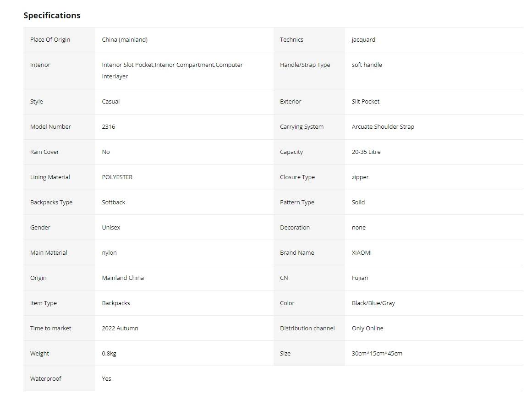Click the XIAOMI brand name value
The width and height of the screenshot is (532, 394).
pos(362,252)
